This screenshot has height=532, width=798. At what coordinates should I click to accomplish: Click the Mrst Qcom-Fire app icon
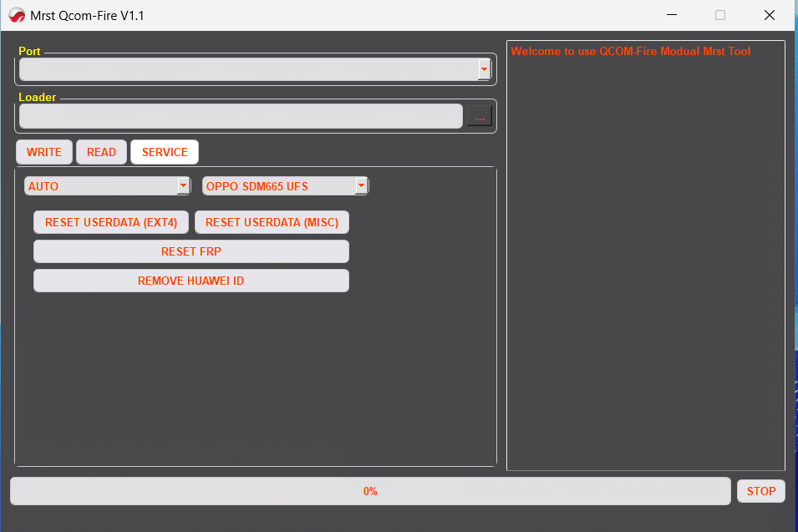point(16,15)
